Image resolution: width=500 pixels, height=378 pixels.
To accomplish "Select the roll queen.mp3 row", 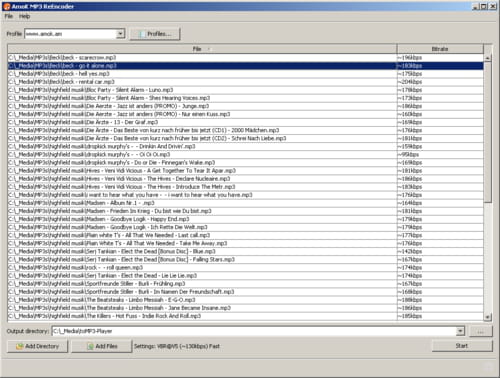I will 245,268.
